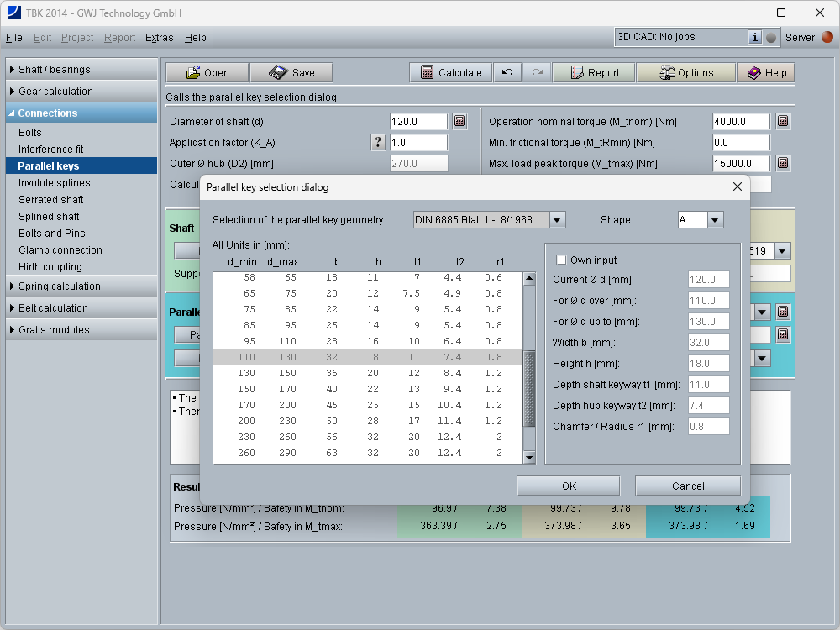Image resolution: width=840 pixels, height=630 pixels.
Task: Click the Calculate toolbar button
Action: (451, 73)
